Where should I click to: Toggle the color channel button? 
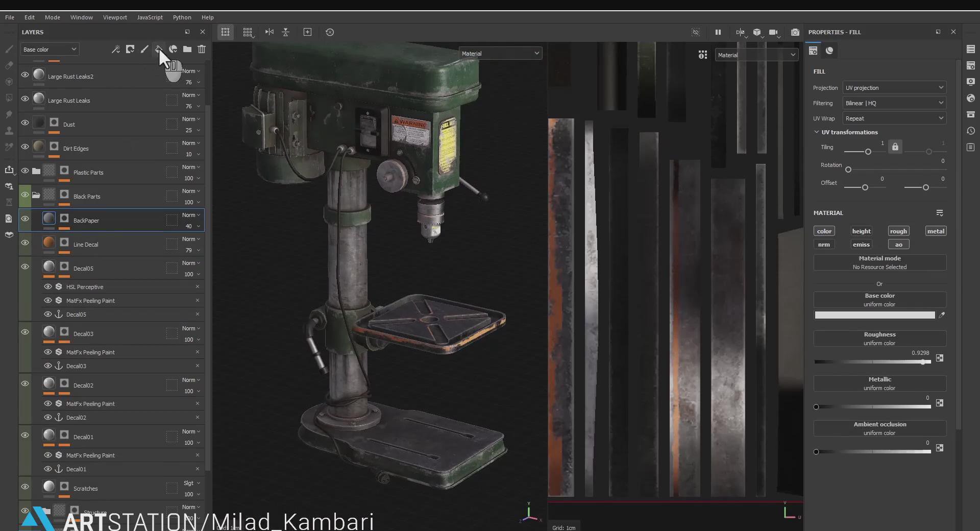(x=824, y=231)
